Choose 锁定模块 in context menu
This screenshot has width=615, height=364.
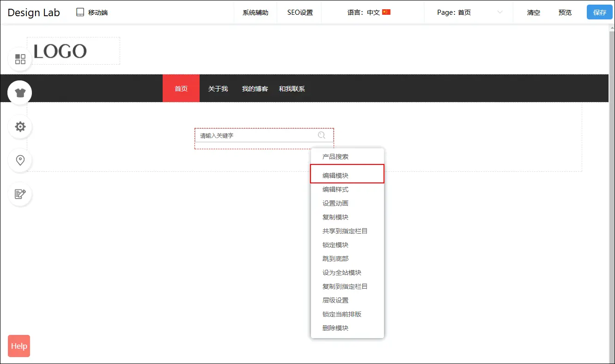click(335, 245)
